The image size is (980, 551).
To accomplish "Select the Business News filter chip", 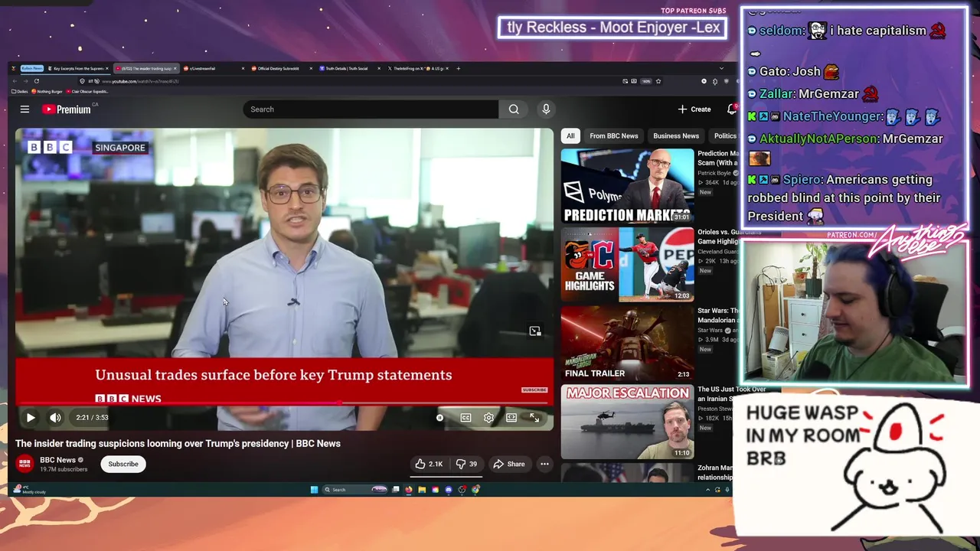I will click(x=676, y=135).
